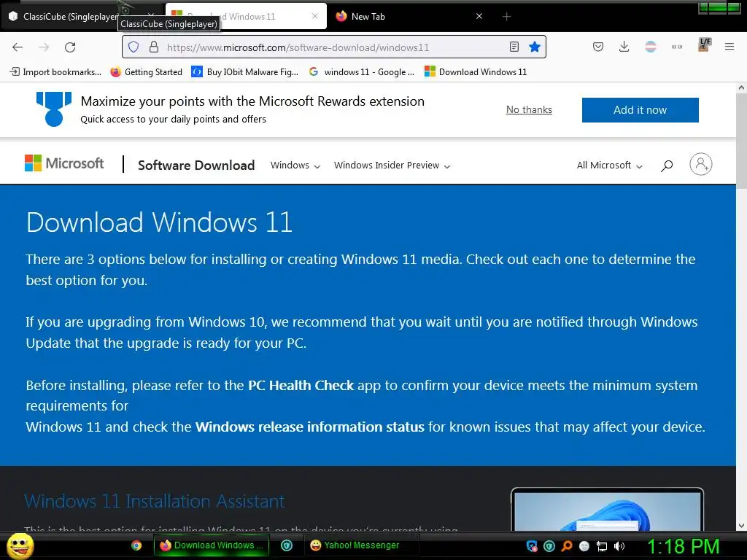The width and height of the screenshot is (747, 560).
Task: Click the Download Windows 11 page heading
Action: tap(159, 222)
